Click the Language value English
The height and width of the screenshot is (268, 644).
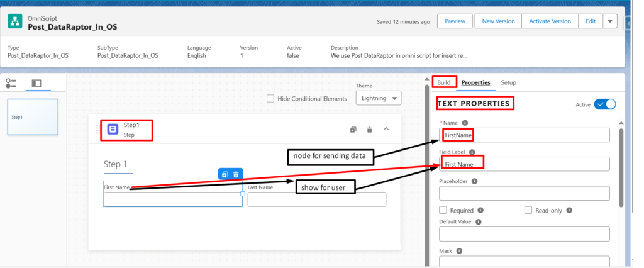click(x=197, y=55)
